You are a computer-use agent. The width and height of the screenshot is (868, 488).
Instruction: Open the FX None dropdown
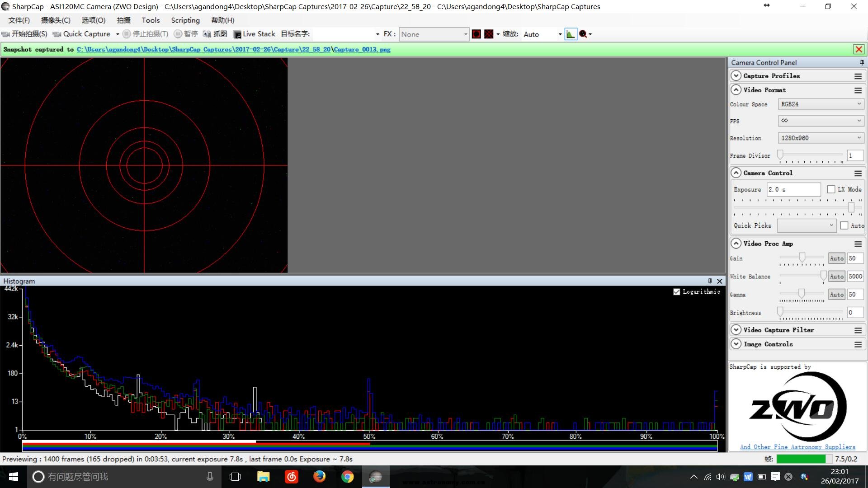434,34
